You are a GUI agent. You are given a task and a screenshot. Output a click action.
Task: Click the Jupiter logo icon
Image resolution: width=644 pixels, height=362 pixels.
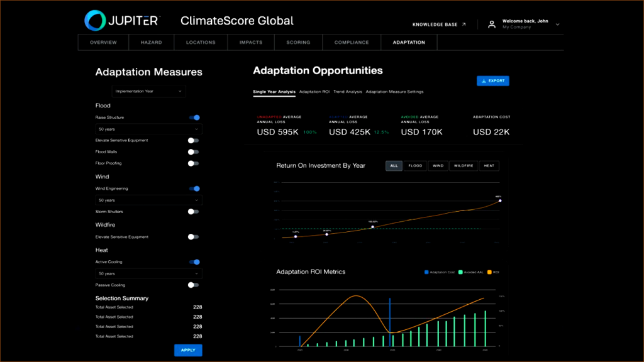click(95, 21)
